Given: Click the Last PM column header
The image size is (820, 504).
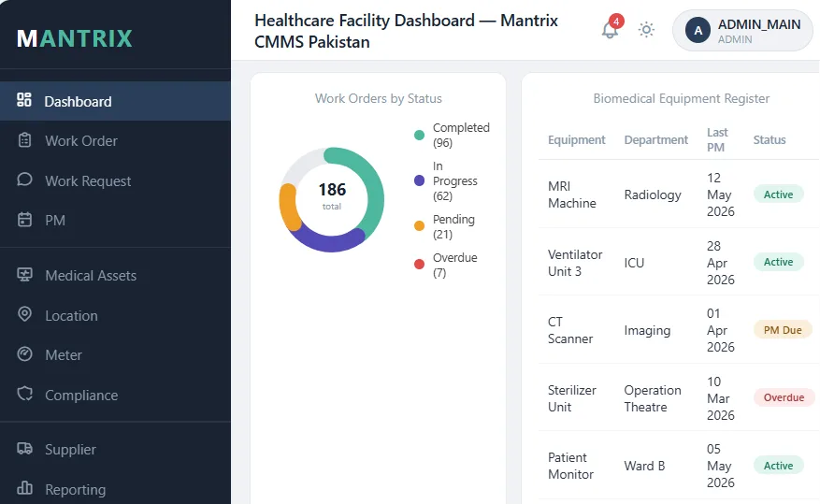Looking at the screenshot, I should [x=717, y=140].
